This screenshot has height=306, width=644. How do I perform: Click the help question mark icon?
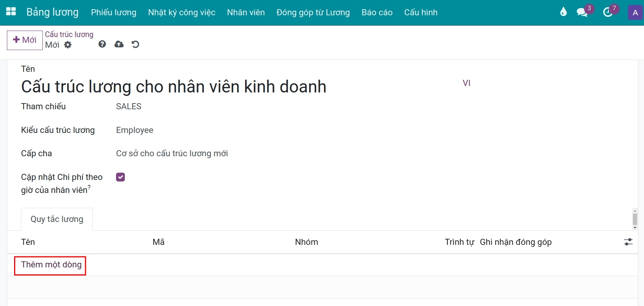coord(102,44)
